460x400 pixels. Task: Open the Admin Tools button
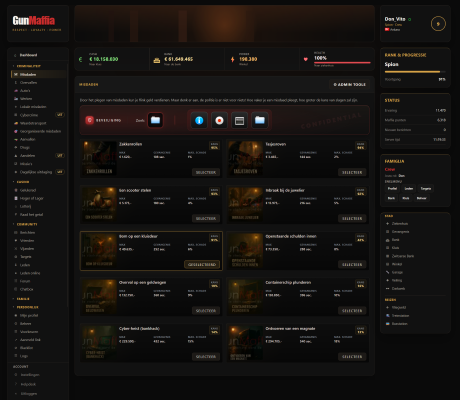[x=350, y=85]
